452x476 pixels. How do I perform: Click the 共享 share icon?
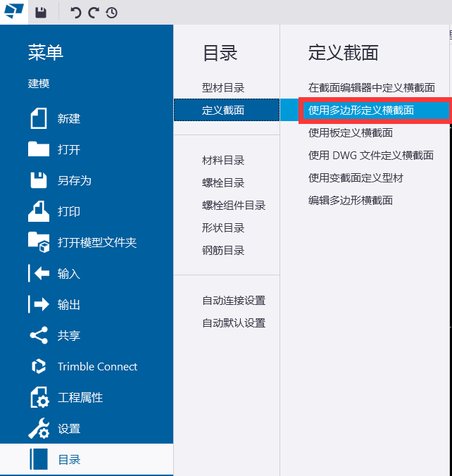(x=39, y=335)
